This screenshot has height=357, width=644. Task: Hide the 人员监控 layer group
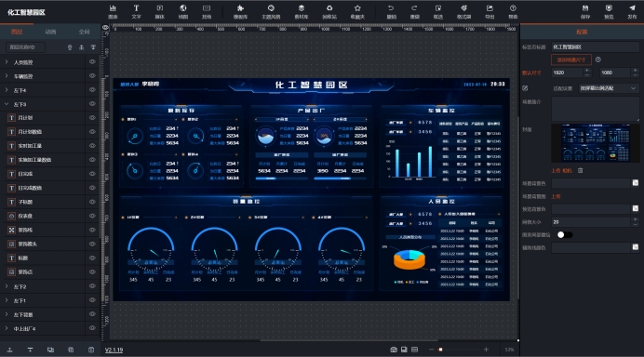pyautogui.click(x=92, y=62)
